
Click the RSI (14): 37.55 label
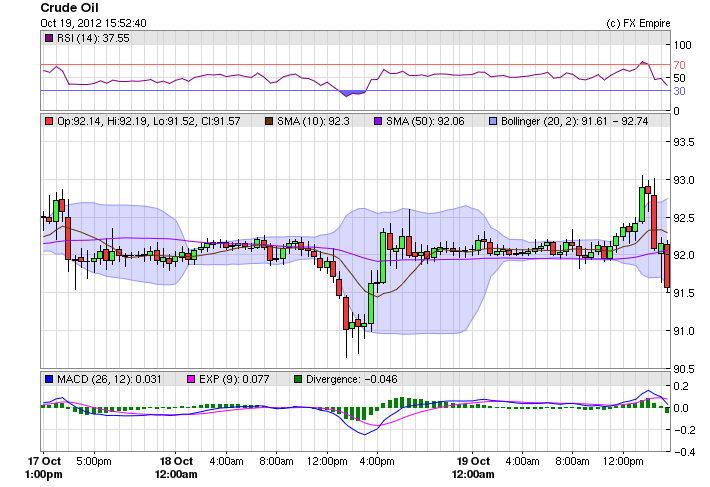click(93, 38)
